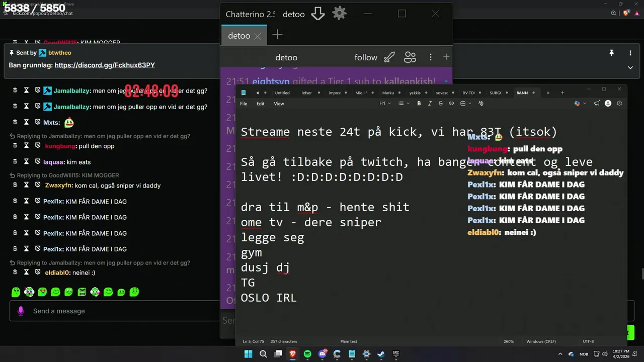Open the Windows Start menu
The image size is (644, 362).
click(x=248, y=354)
